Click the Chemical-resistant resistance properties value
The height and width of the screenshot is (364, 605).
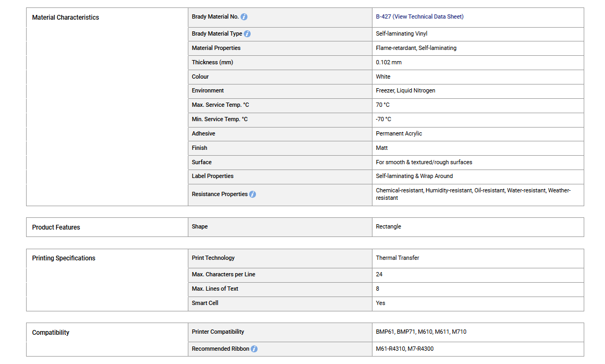tap(473, 194)
